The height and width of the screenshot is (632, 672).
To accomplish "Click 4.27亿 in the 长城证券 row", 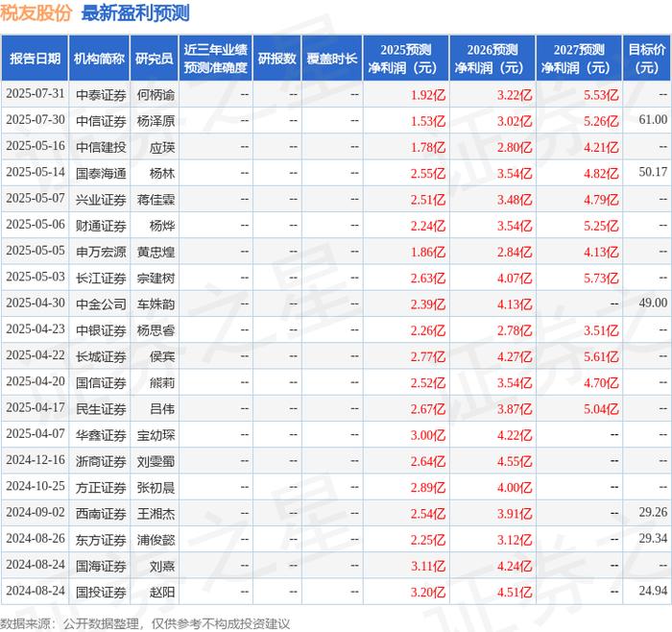I will coord(515,356).
